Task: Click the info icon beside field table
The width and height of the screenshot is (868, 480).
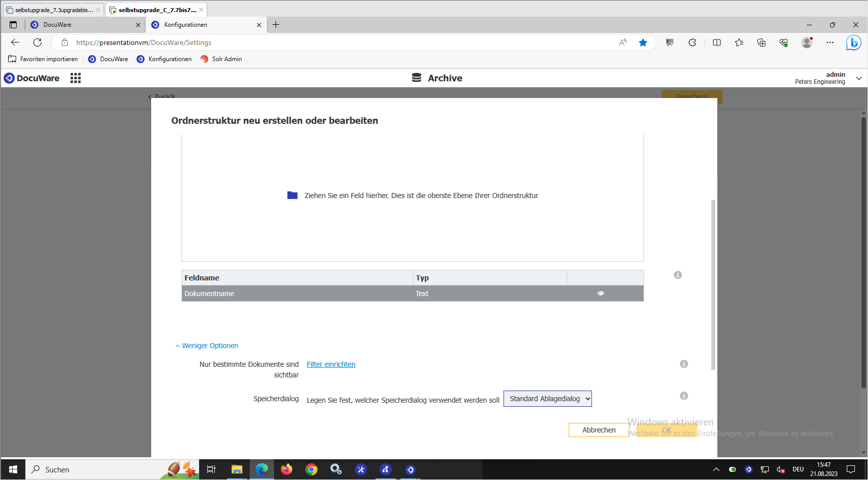Action: coord(677,275)
